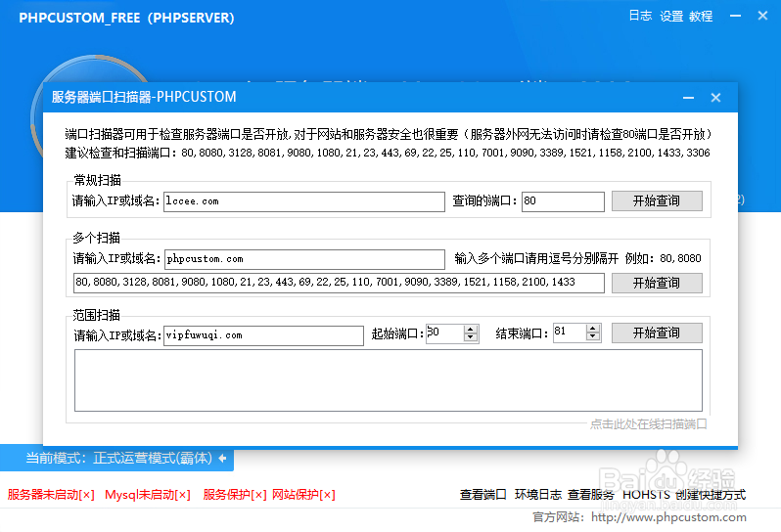
Task: Click the range scan results box
Action: pos(389,380)
